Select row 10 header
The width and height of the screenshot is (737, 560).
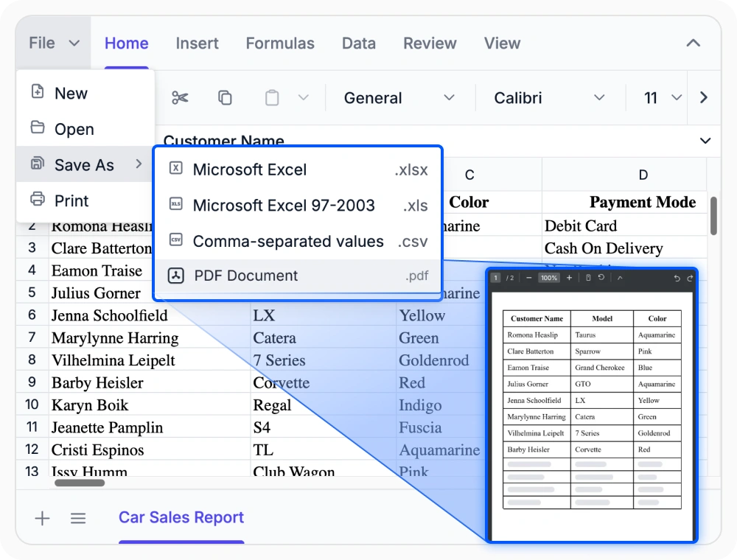click(32, 404)
